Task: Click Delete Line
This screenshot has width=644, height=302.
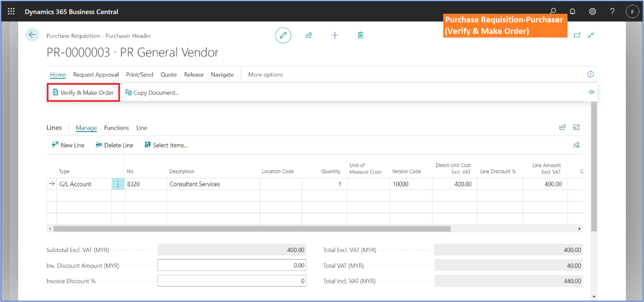Action: (x=114, y=145)
